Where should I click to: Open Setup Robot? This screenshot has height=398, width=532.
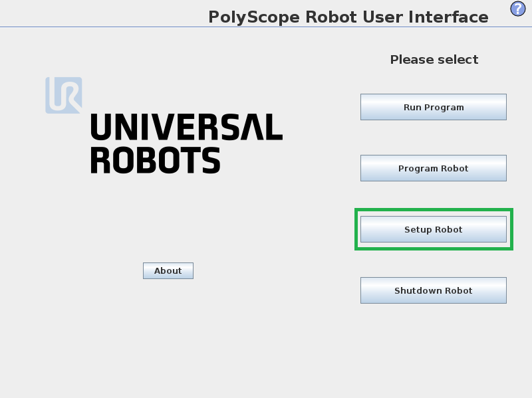click(433, 229)
